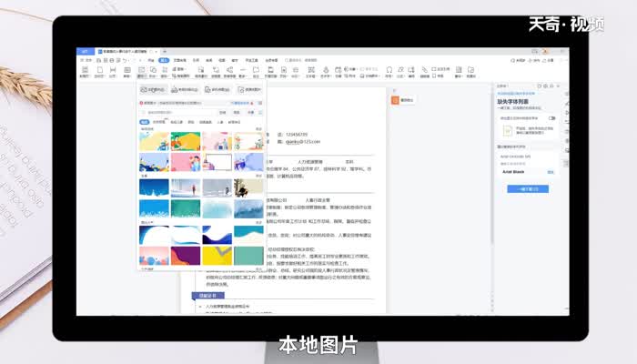Click the search box in picture panel
This screenshot has width=637, height=364.
point(178,113)
